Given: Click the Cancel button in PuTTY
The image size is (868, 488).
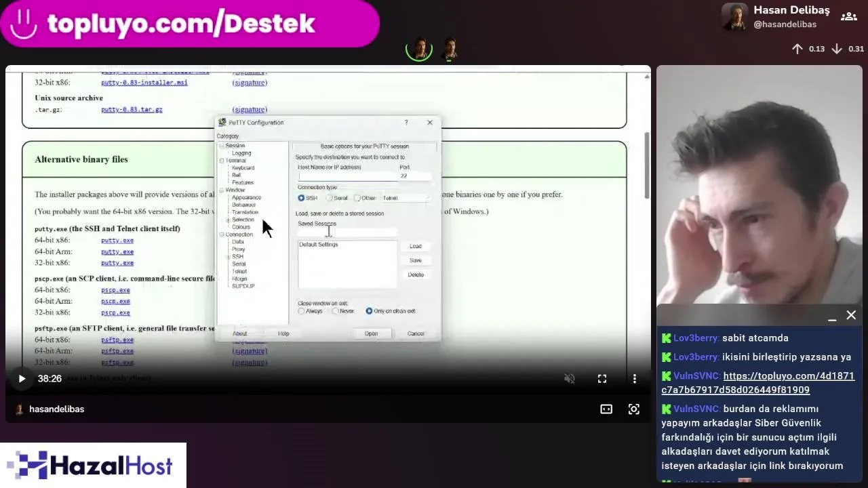Looking at the screenshot, I should click(416, 333).
